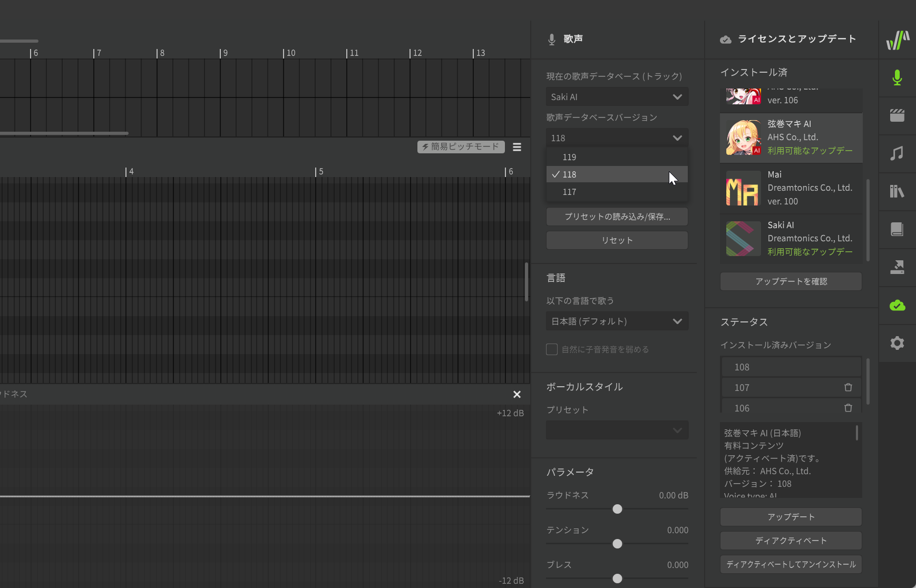Click the voice info text box scrollbar
Screen dimensions: 916x588
[x=857, y=433]
